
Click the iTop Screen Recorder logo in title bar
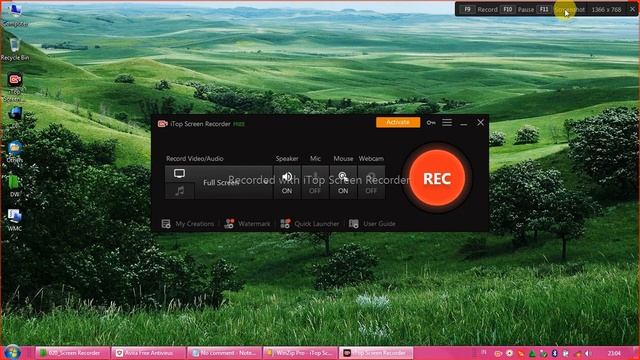point(162,124)
